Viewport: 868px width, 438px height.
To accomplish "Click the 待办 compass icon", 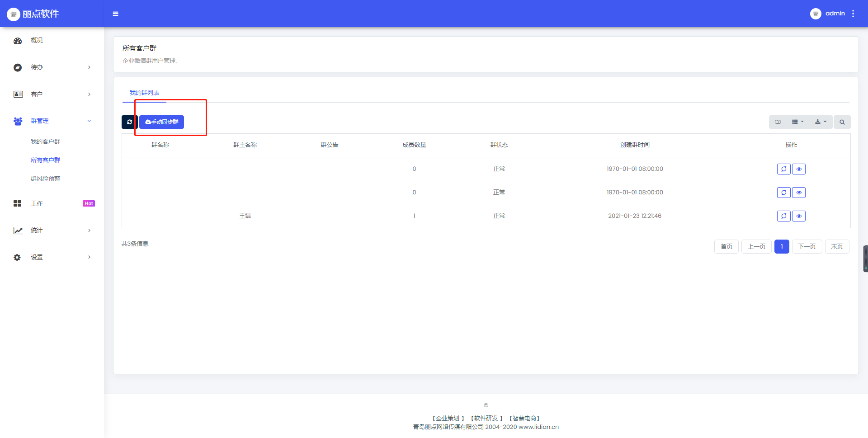I will [x=18, y=67].
